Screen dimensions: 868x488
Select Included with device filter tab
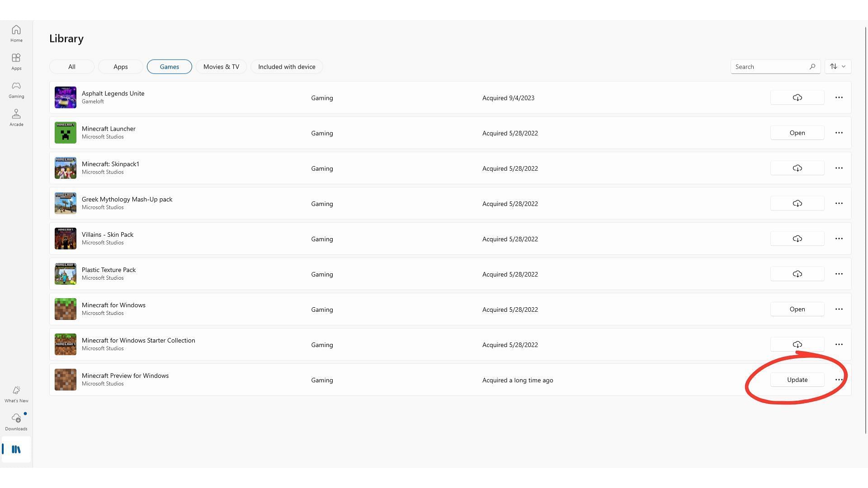click(286, 66)
